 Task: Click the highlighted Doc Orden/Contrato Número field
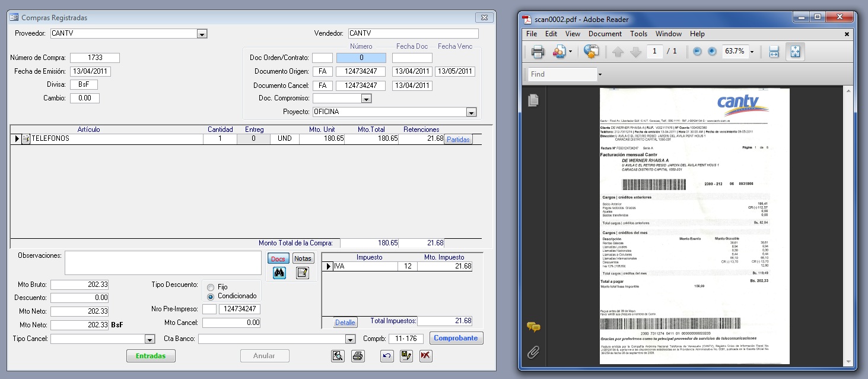click(x=361, y=58)
